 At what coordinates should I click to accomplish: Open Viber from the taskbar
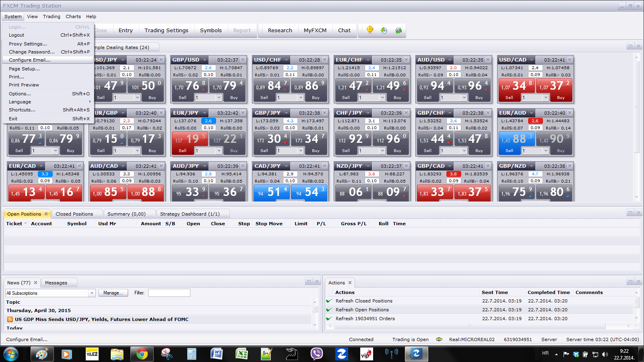316,354
